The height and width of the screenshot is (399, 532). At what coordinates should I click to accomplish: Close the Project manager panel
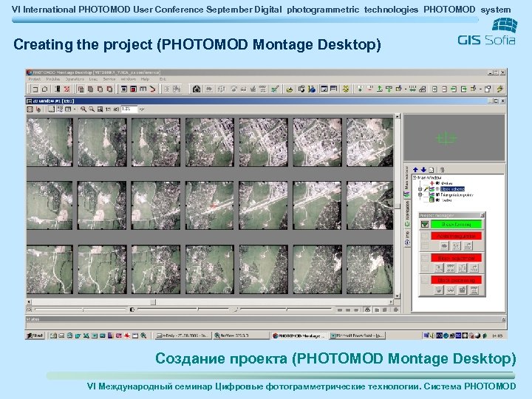482,215
